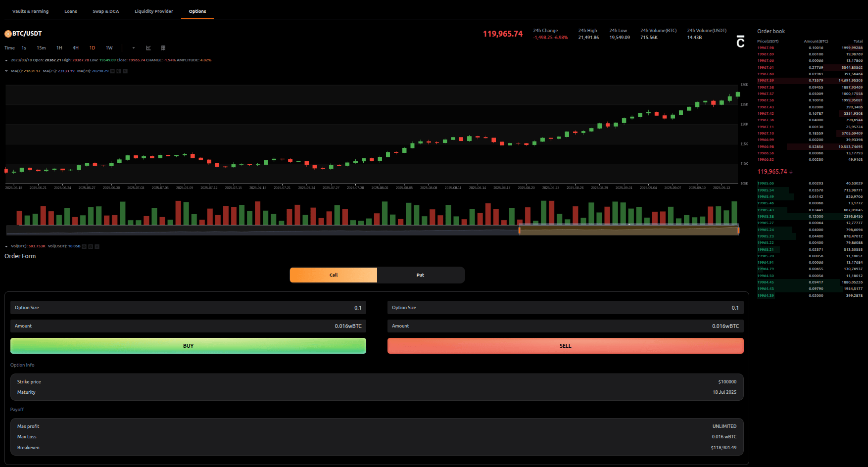Image resolution: width=868 pixels, height=467 pixels.
Task: Click the Order book heading
Action: click(x=771, y=31)
